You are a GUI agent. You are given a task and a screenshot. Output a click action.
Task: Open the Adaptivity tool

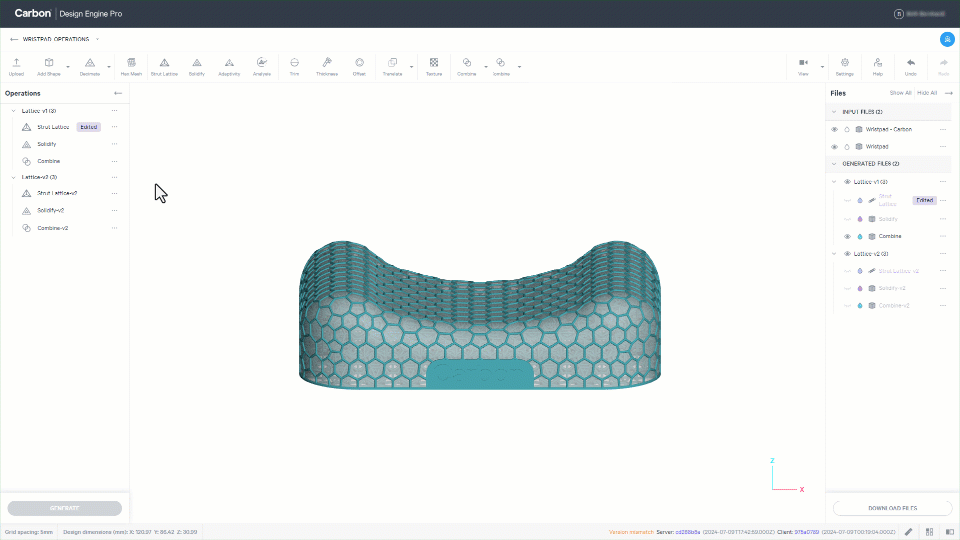229,66
